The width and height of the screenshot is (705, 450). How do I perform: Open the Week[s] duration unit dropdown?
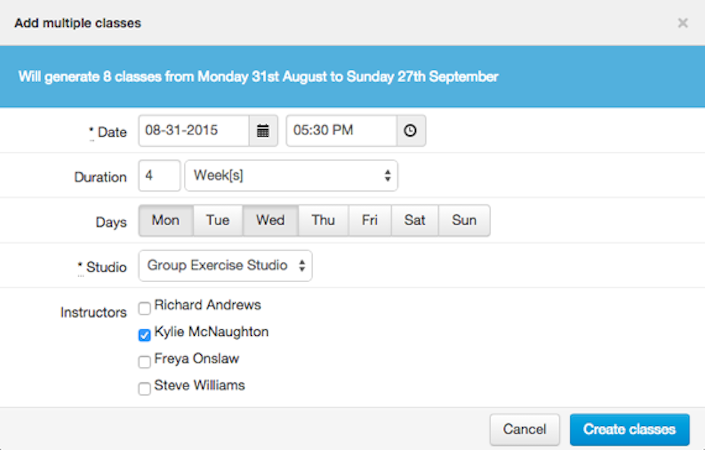click(291, 176)
